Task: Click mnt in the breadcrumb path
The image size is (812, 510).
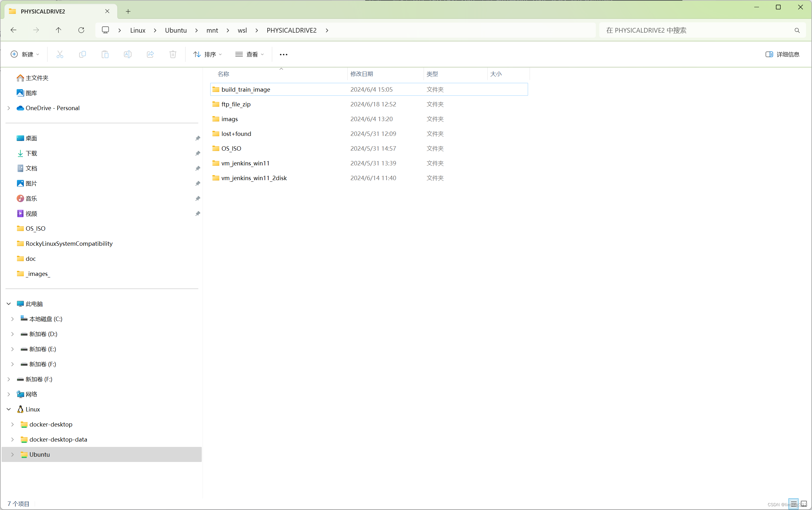Action: tap(212, 30)
